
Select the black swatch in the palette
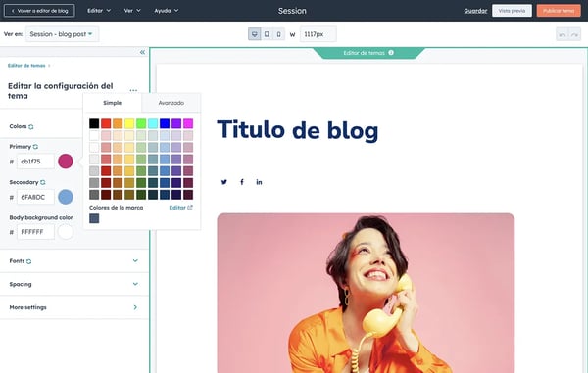point(94,123)
